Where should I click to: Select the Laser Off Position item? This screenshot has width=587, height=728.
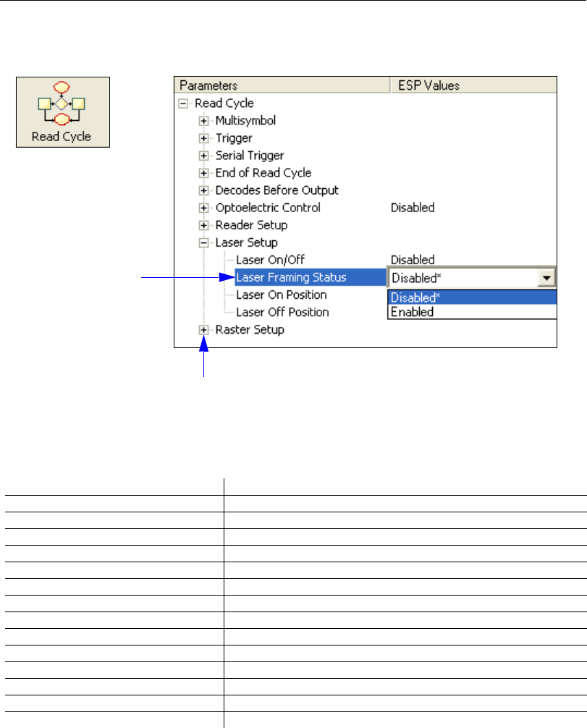[x=282, y=312]
